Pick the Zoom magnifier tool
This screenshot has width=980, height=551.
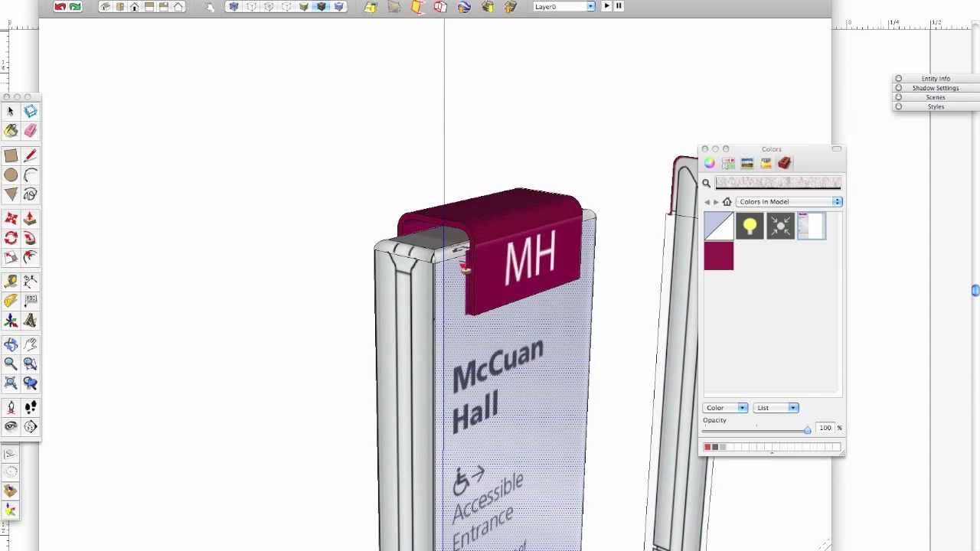click(11, 364)
